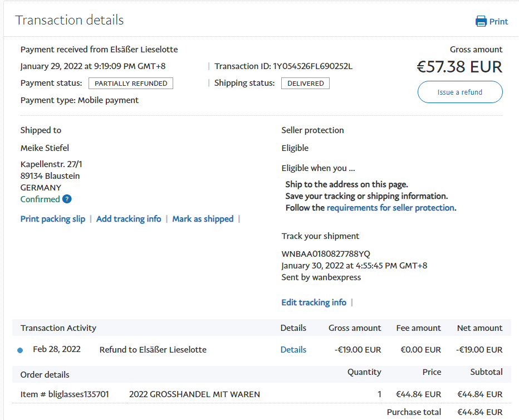The height and width of the screenshot is (420, 519).
Task: Click the 2022 GROSSHANDEL MIT WAREN item name
Action: click(x=194, y=394)
